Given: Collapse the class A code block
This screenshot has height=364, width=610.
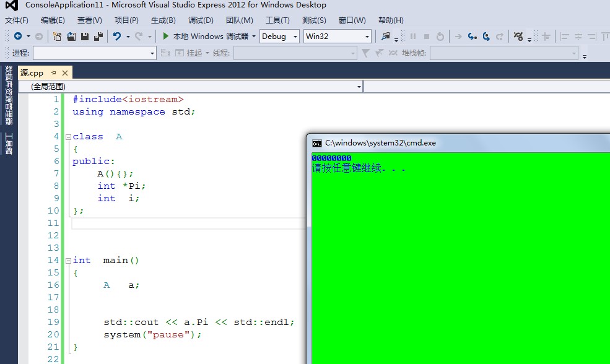Looking at the screenshot, I should [68, 137].
